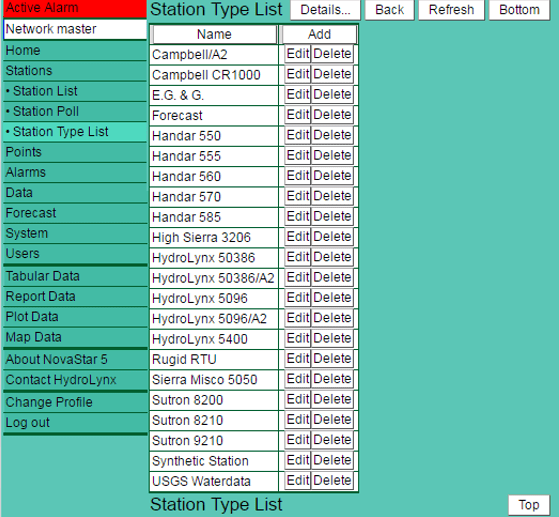The width and height of the screenshot is (559, 517).
Task: Delete the Campbell CR1000 row
Action: point(332,75)
